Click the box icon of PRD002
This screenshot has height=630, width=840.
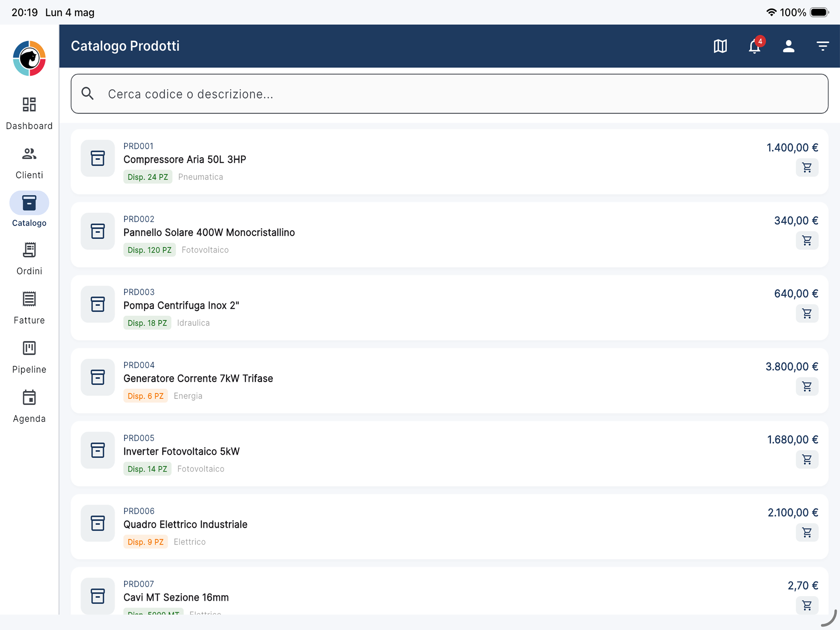pos(97,231)
